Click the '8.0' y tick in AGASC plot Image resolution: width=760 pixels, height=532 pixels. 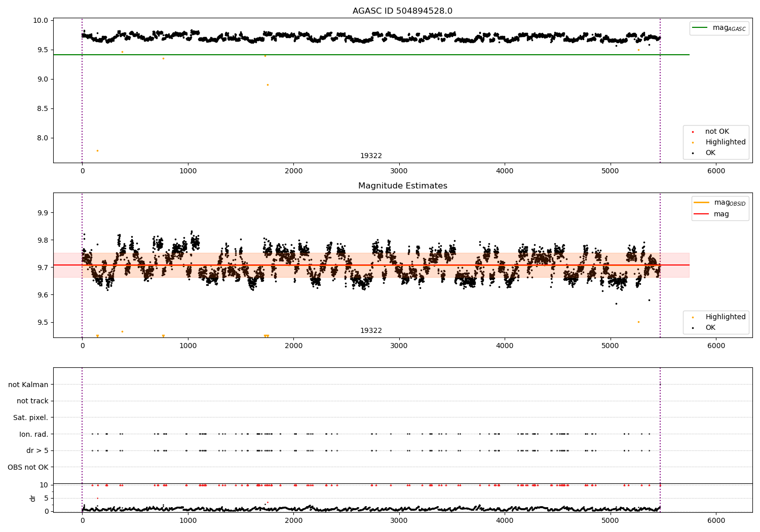coord(43,138)
